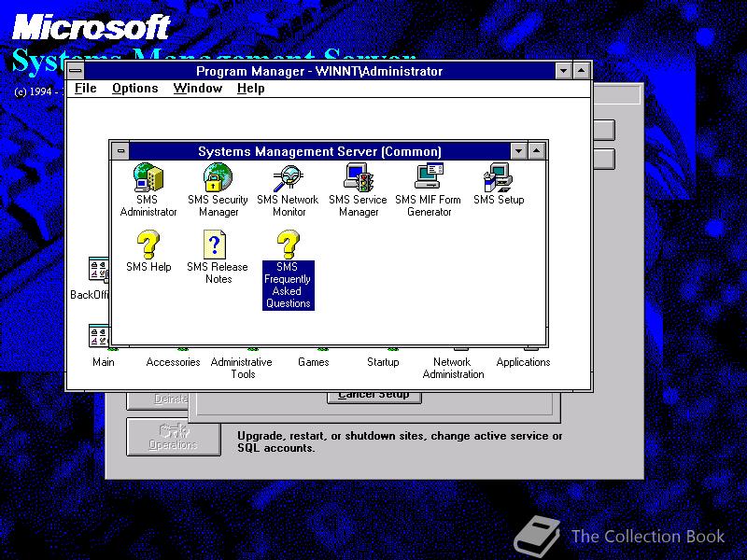Click Systems Management Server (Common) title bar
747x560 pixels.
(319, 151)
